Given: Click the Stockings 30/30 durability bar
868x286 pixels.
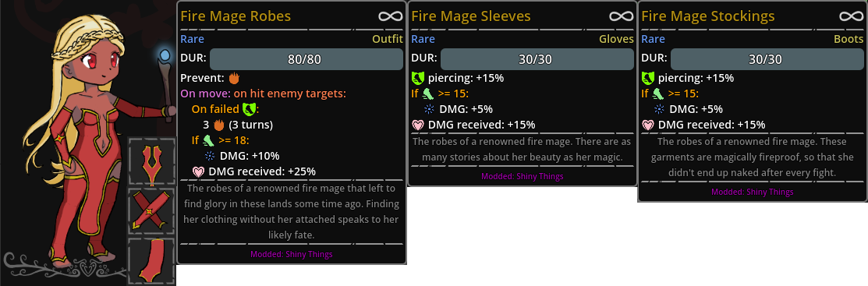Looking at the screenshot, I should (x=767, y=59).
